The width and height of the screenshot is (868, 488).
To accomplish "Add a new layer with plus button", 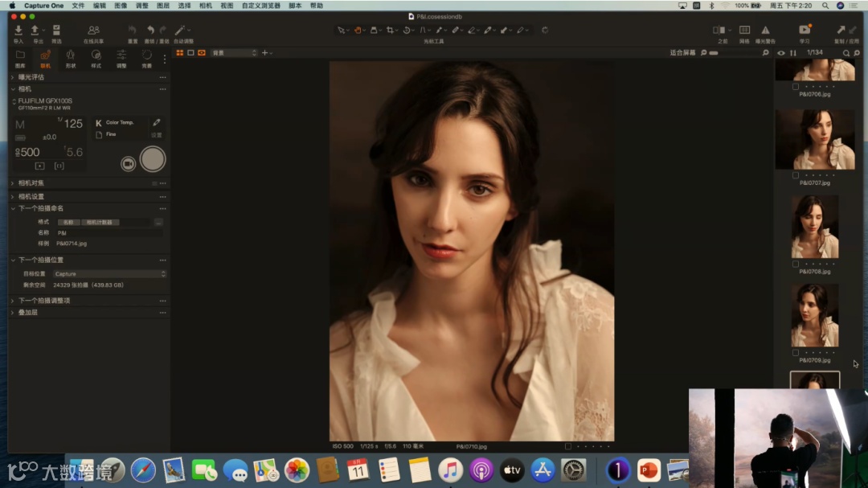I will 264,52.
